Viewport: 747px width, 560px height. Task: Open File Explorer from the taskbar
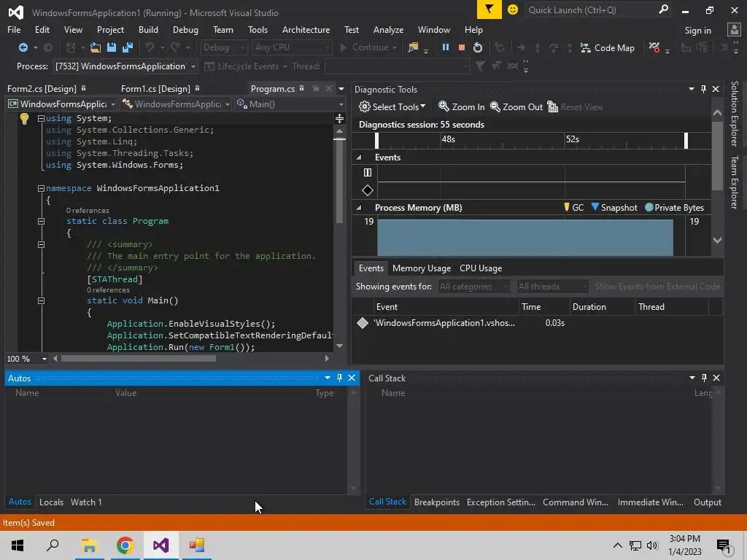pos(89,545)
